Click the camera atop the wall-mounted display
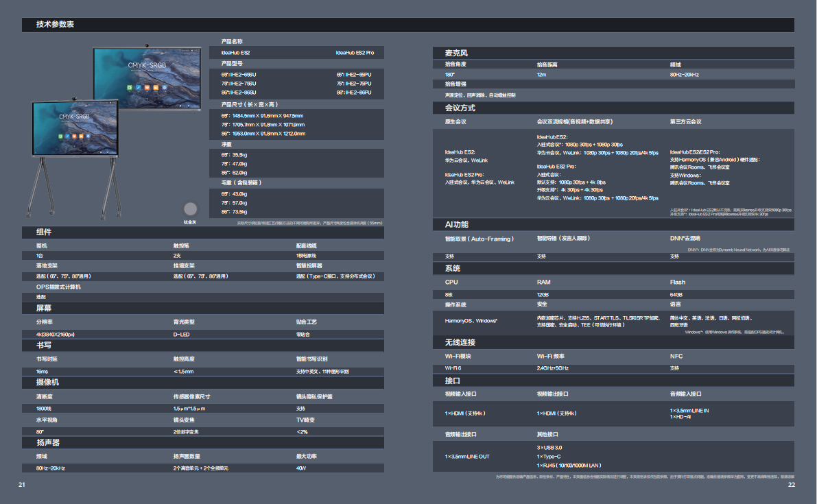This screenshot has width=817, height=504. (x=147, y=45)
